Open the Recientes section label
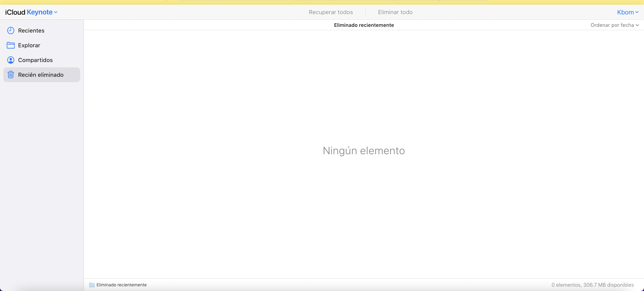The width and height of the screenshot is (644, 291). (x=31, y=31)
